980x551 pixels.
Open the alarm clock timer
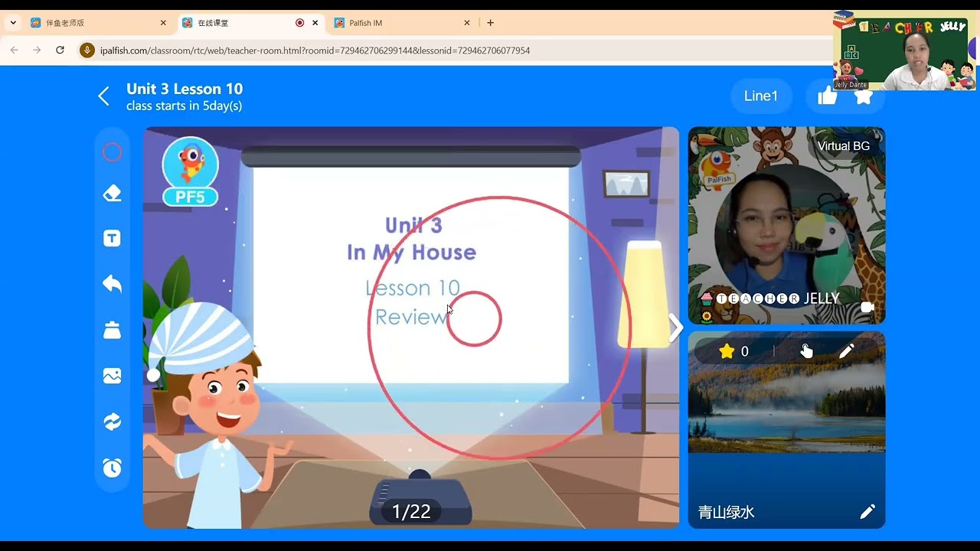click(112, 467)
